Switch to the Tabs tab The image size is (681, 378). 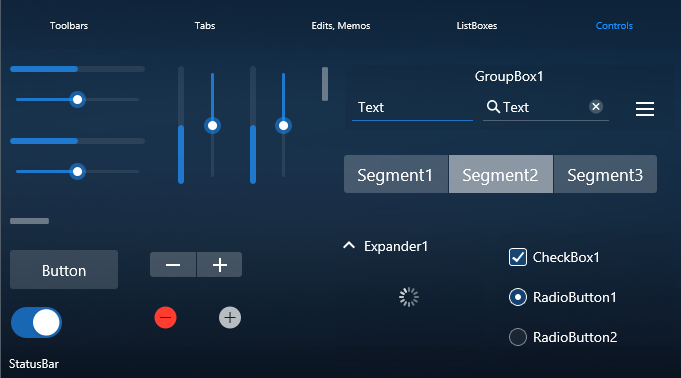coord(205,26)
